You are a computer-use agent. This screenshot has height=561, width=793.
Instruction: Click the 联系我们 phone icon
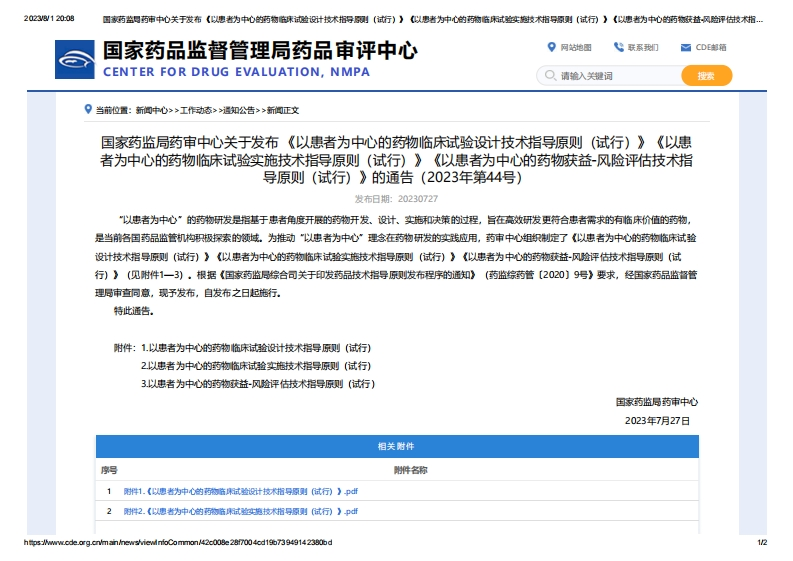point(618,47)
